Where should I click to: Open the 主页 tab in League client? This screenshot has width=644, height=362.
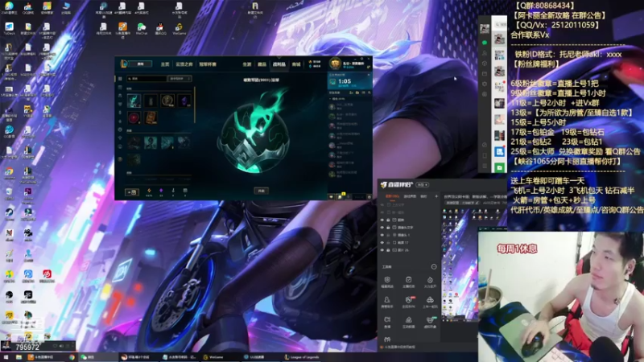165,64
